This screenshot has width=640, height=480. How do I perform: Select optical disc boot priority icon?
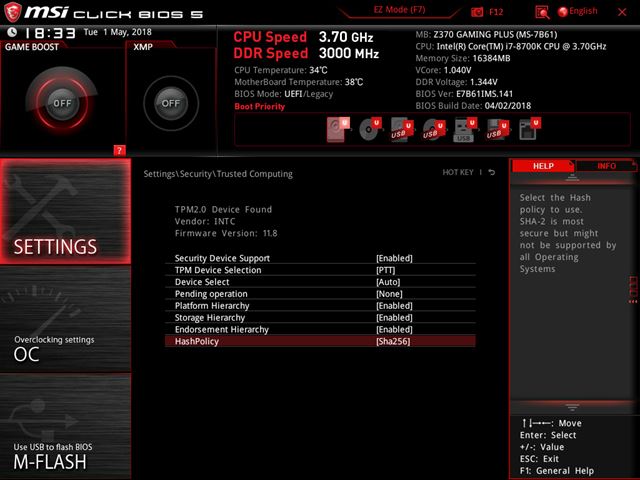(369, 129)
